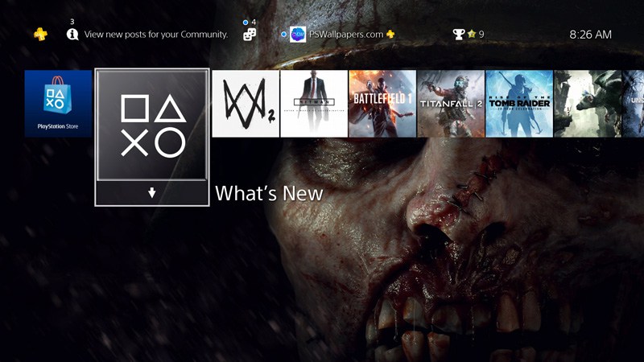Open the Trophies cup icon
This screenshot has height=362, width=644.
coord(458,35)
